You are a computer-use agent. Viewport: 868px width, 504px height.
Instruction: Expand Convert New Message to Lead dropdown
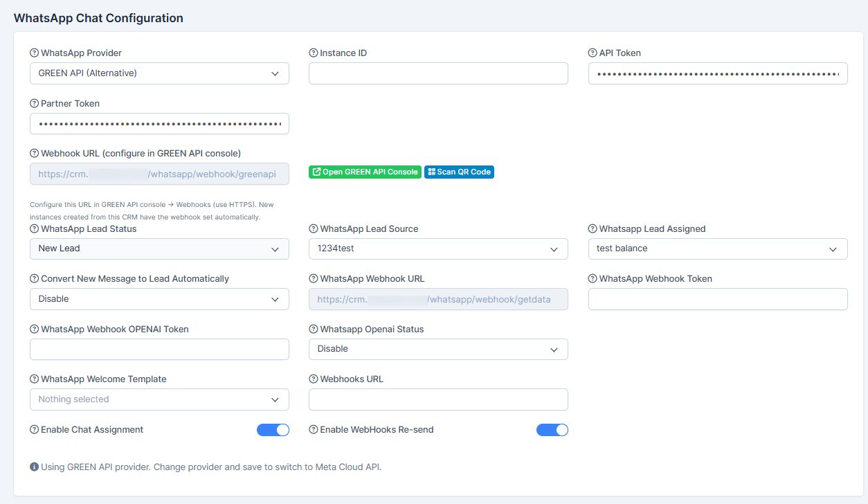(159, 299)
